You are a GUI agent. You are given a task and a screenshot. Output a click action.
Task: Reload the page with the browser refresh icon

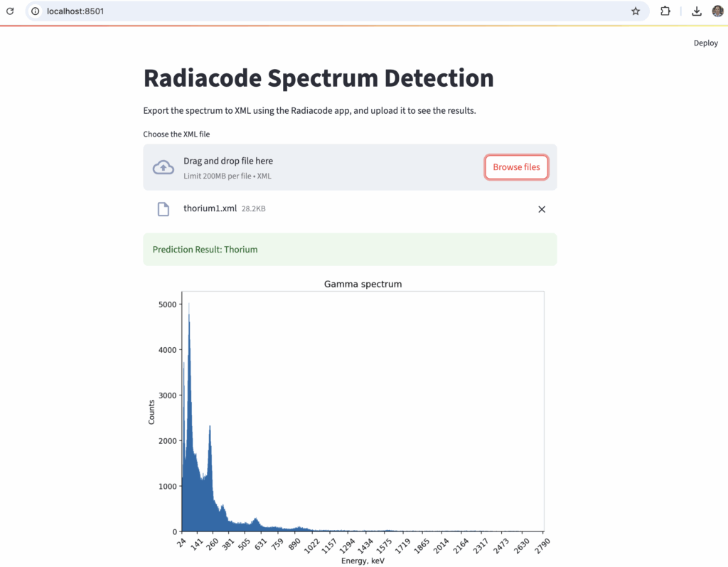[x=10, y=11]
